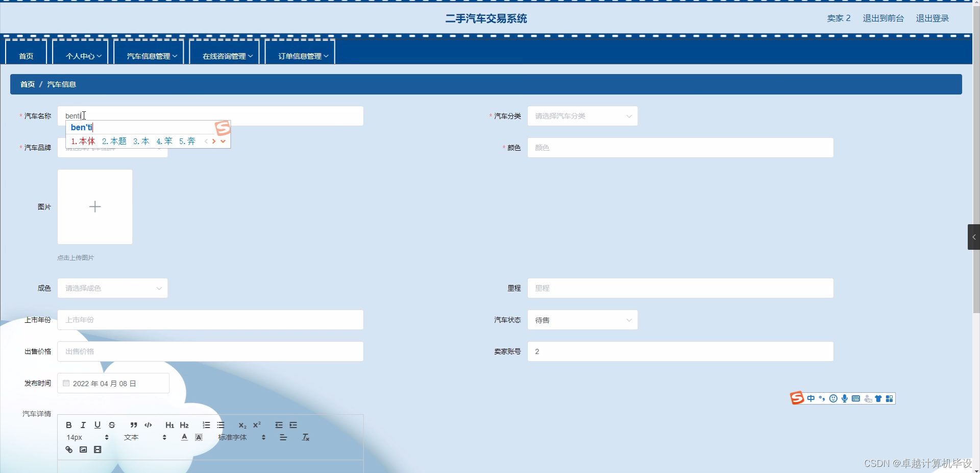Open the Sogou input emoji picker
The width and height of the screenshot is (980, 473).
(833, 398)
